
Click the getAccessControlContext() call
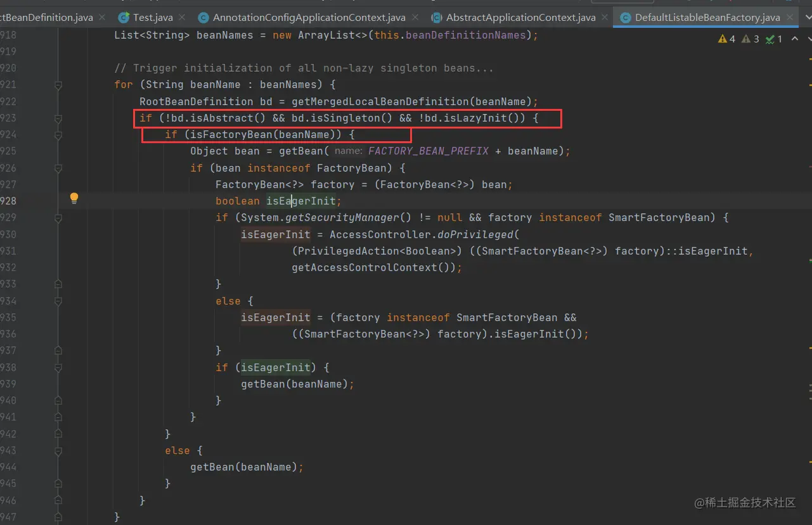pos(373,267)
